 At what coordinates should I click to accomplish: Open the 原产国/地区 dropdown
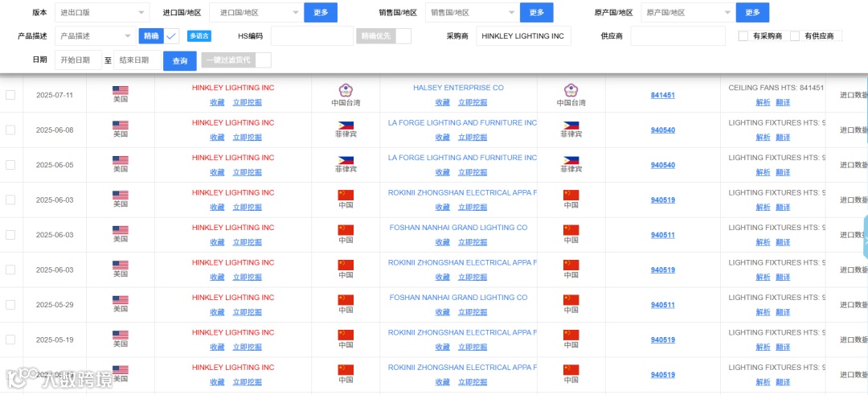tap(688, 12)
